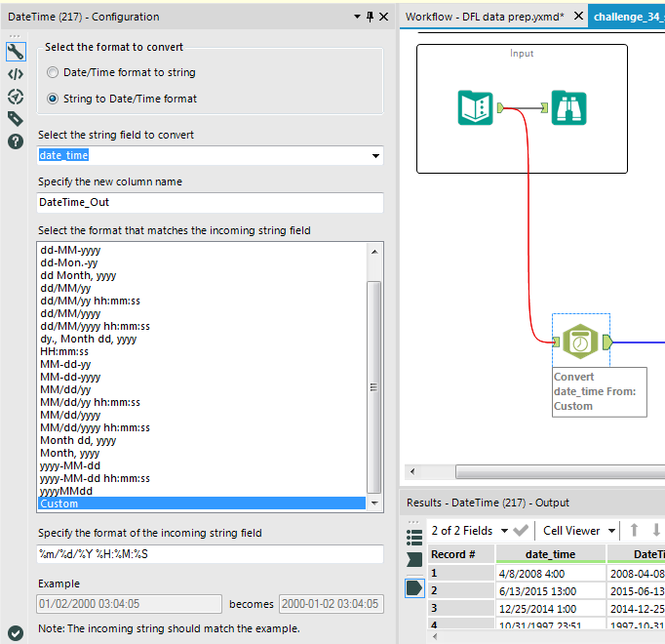Show messages list icon in Results panel
The image size is (665, 644).
414,538
